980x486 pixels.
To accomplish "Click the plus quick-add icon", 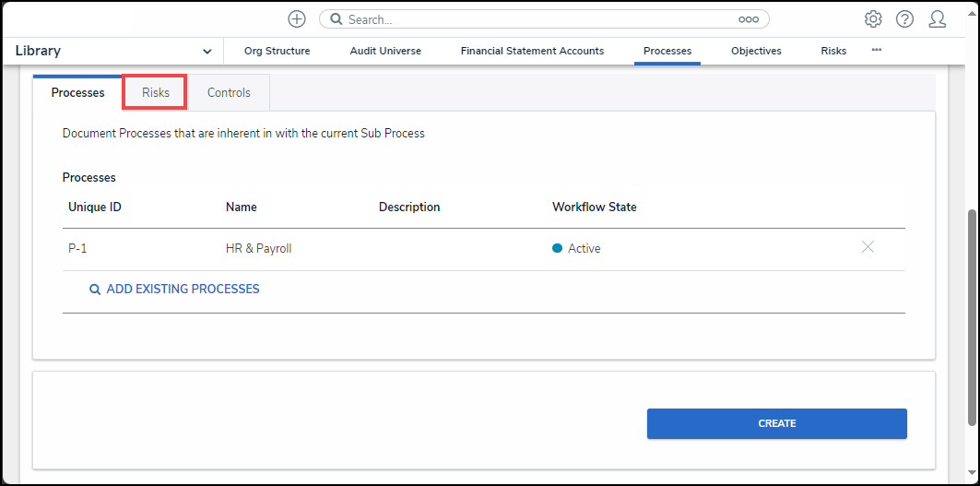I will pyautogui.click(x=297, y=19).
